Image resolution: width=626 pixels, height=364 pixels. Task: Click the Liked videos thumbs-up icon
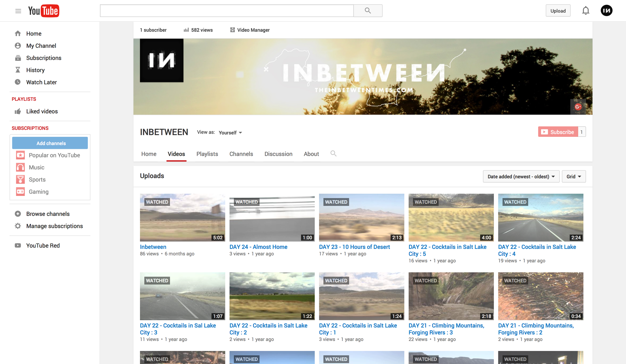pos(18,111)
